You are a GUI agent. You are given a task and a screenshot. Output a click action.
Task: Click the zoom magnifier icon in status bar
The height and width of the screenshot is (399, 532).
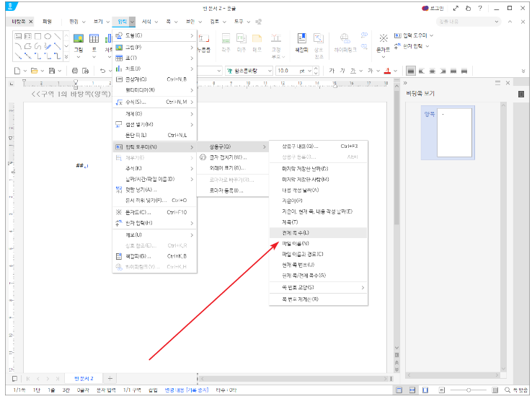507,390
